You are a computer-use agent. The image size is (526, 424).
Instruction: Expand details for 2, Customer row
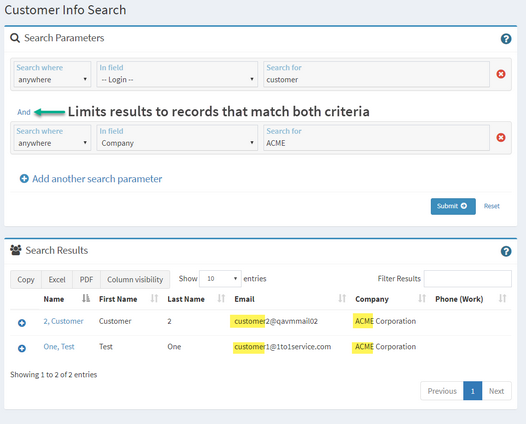point(22,323)
